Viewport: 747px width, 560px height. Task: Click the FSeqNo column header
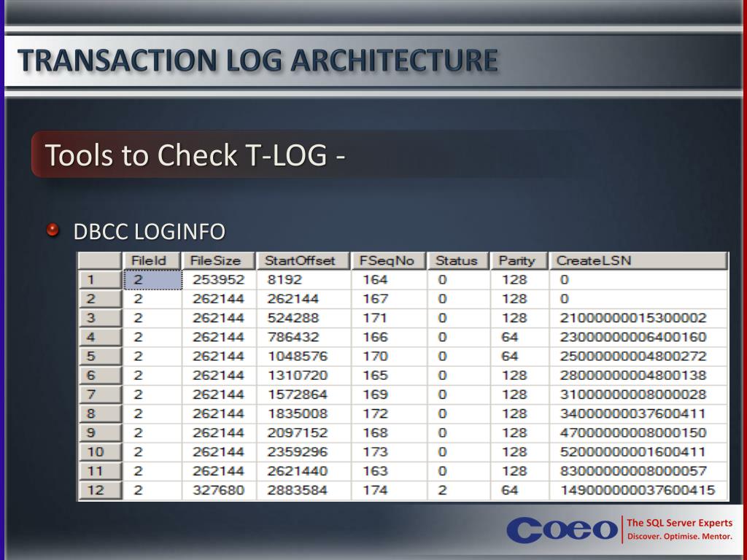388,260
